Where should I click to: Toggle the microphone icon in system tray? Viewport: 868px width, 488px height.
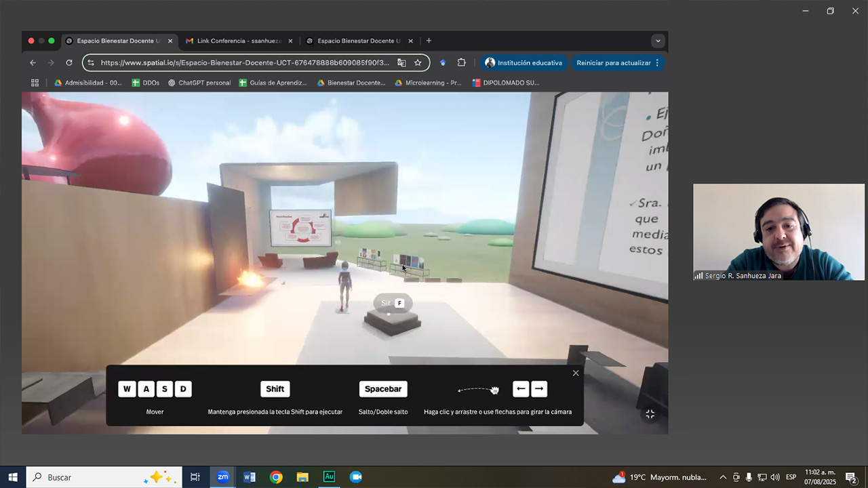(749, 477)
